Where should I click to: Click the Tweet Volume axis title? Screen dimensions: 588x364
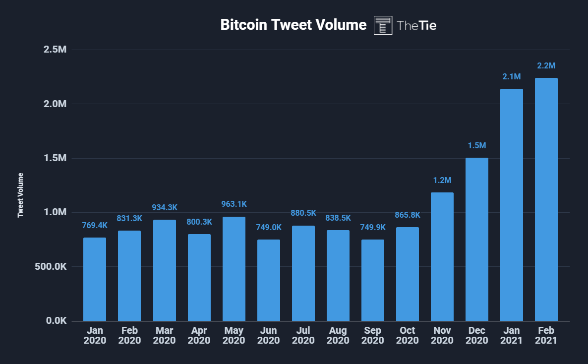pos(21,195)
